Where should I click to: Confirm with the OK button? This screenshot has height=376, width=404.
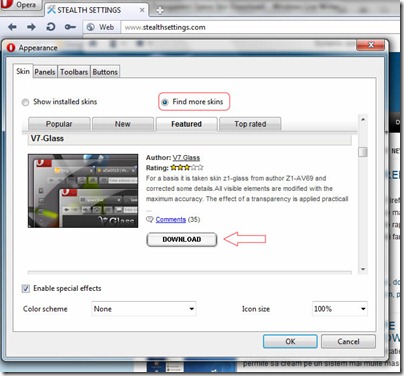[290, 342]
